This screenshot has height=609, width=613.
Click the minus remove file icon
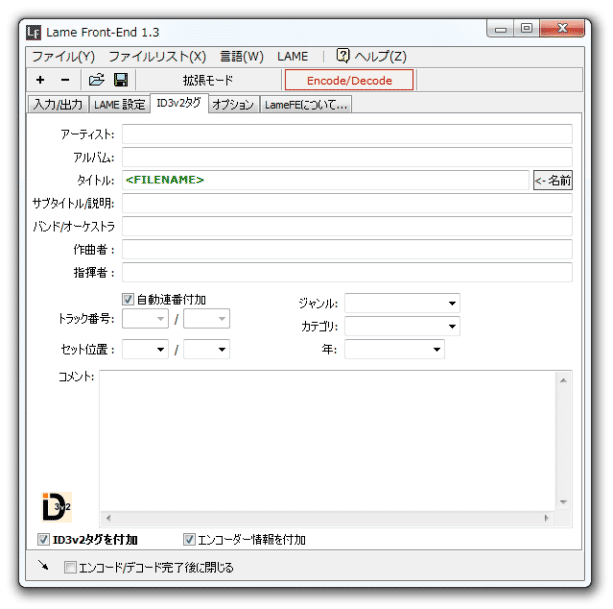[x=65, y=80]
